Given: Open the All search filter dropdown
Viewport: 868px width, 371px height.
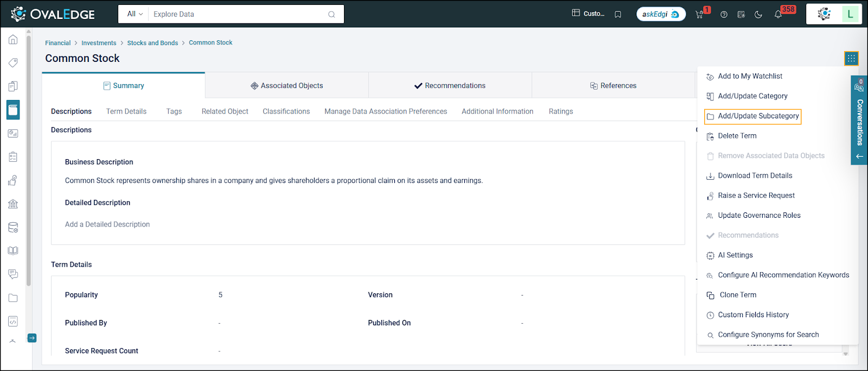Looking at the screenshot, I should point(135,14).
